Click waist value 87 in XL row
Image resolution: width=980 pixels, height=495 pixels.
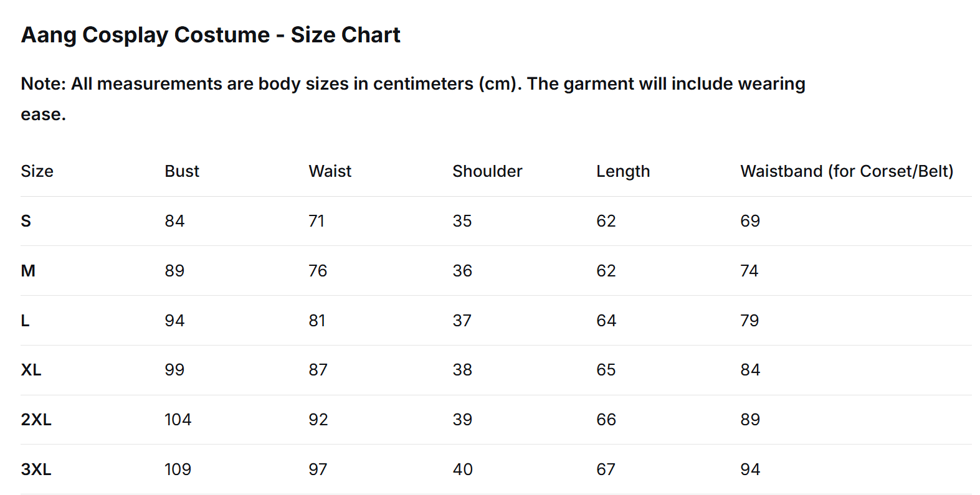click(x=318, y=370)
